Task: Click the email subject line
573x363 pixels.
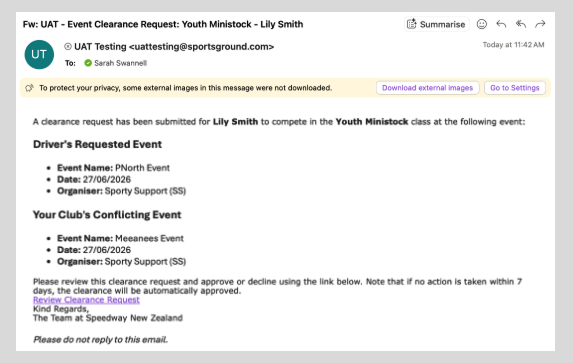Action: 163,24
